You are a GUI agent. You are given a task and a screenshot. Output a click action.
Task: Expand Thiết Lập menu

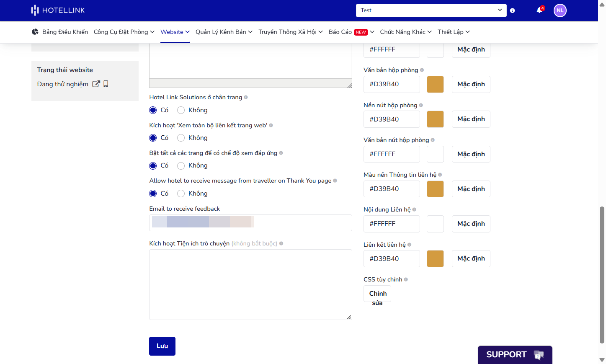pyautogui.click(x=454, y=32)
